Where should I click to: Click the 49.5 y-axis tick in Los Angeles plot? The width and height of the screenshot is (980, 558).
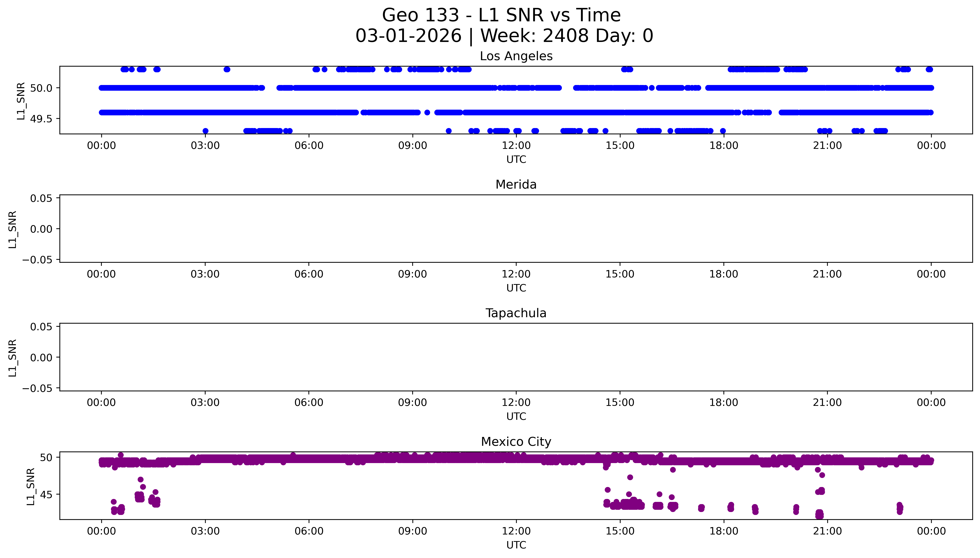(x=41, y=119)
